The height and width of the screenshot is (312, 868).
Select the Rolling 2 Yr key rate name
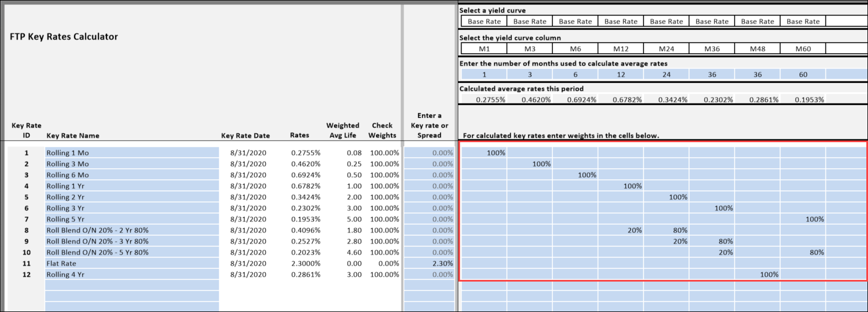click(x=132, y=197)
